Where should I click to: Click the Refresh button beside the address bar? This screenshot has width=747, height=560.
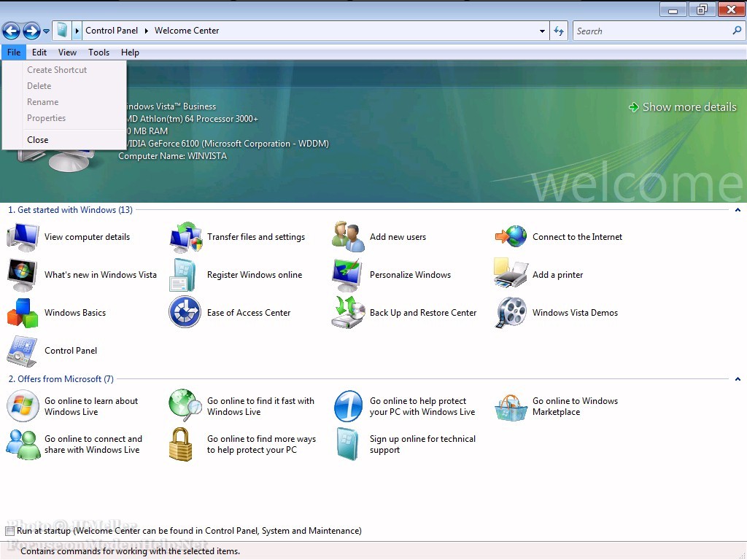pyautogui.click(x=559, y=31)
